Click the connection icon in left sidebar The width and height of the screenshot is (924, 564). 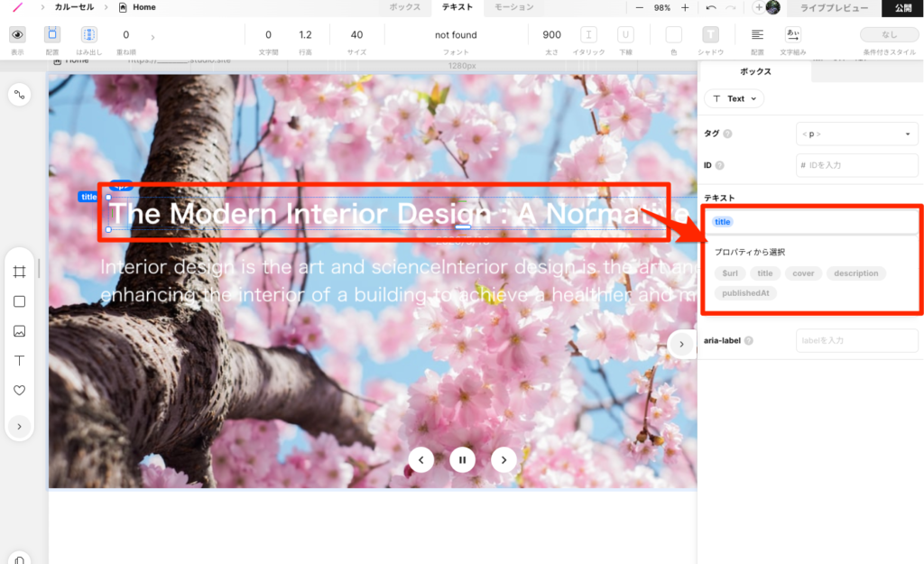pyautogui.click(x=20, y=94)
